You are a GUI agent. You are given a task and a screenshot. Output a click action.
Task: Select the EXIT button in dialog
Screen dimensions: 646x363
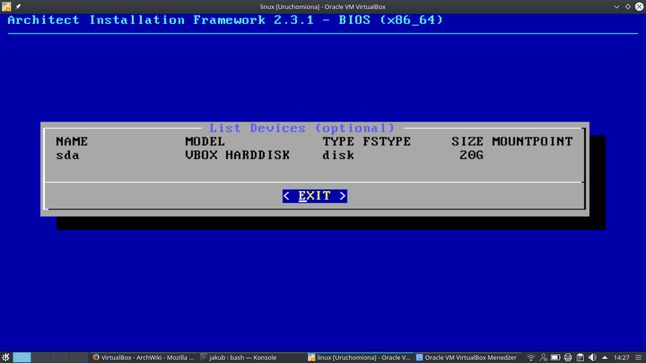(315, 196)
